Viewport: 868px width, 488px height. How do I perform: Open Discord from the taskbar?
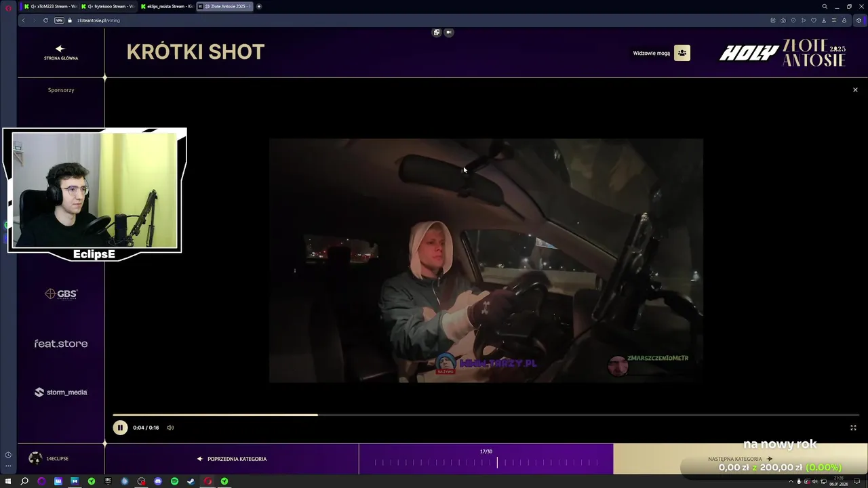[x=158, y=481]
